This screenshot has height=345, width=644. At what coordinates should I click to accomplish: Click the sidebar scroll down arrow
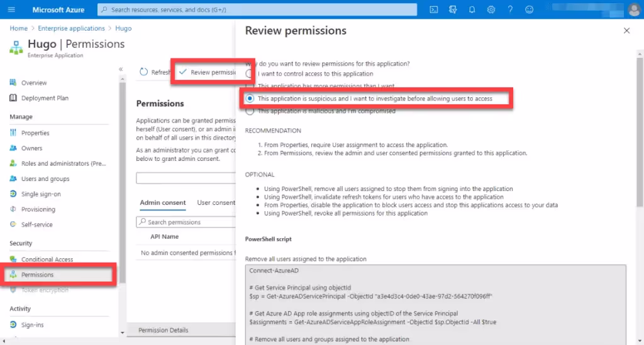tap(122, 332)
